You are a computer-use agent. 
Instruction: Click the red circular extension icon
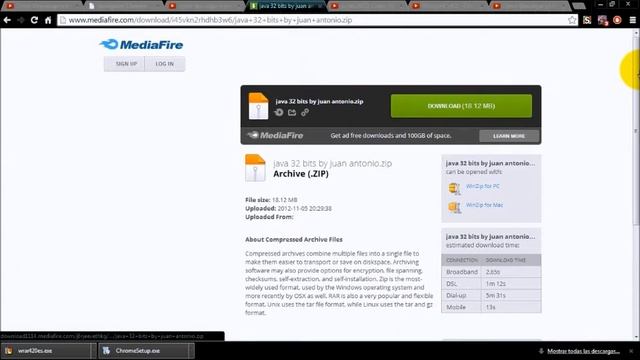point(617,20)
